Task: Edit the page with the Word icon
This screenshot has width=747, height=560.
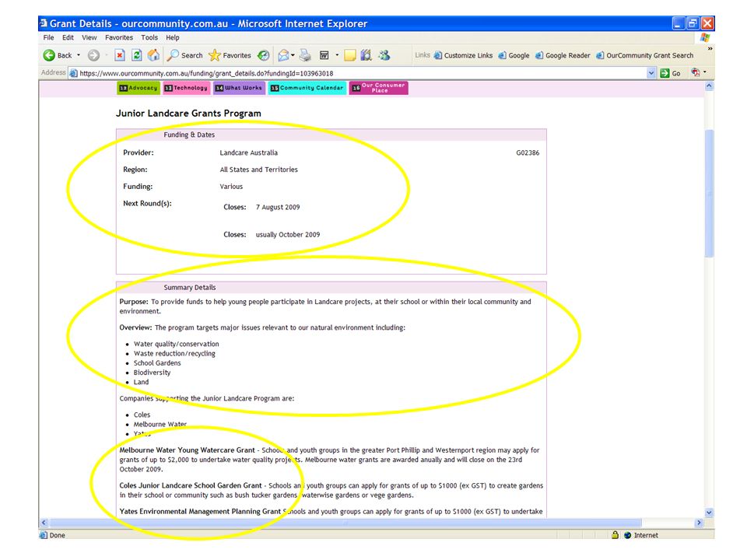Action: click(x=324, y=55)
